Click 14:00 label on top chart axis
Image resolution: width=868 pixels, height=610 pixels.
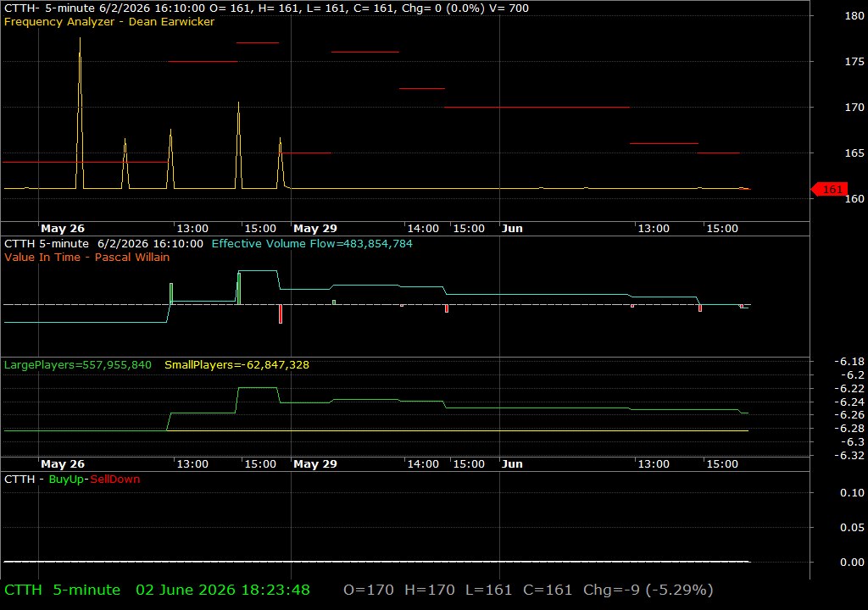tap(423, 229)
